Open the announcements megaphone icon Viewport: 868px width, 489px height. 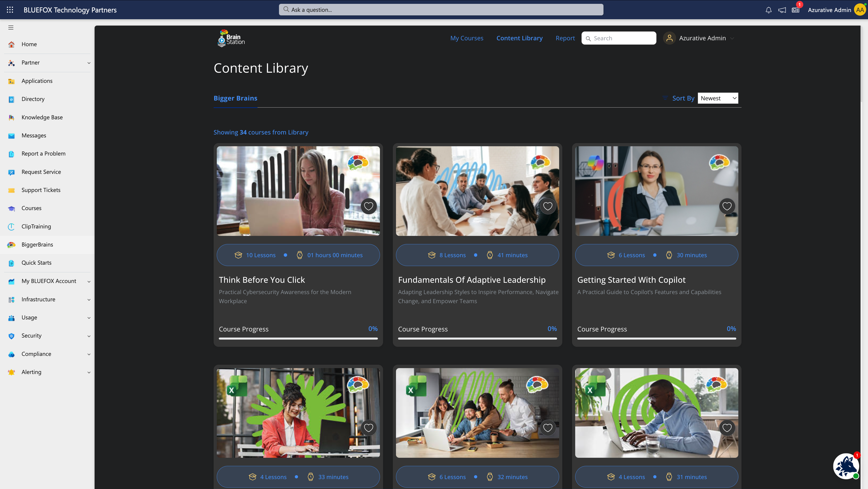782,10
